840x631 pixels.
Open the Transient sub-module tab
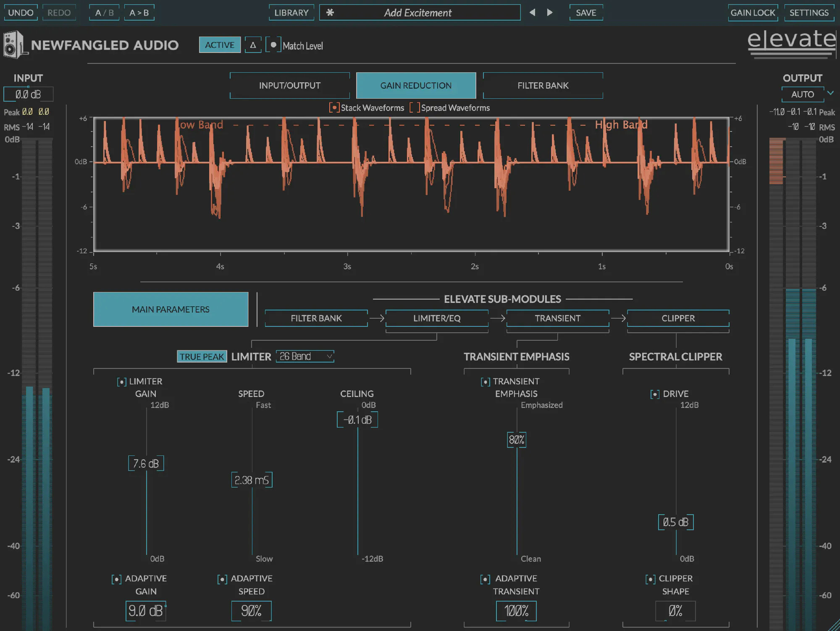[x=557, y=318]
